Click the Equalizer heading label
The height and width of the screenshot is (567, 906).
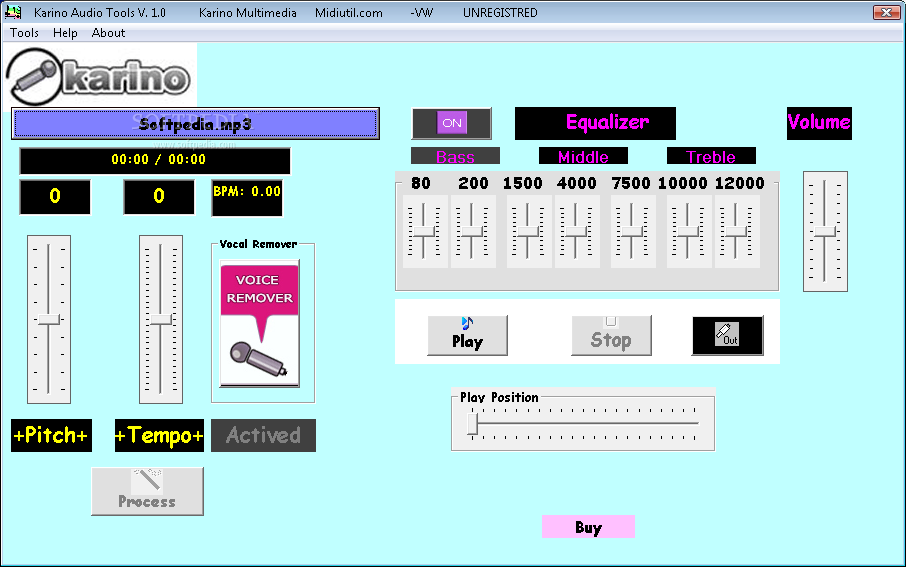coord(595,123)
